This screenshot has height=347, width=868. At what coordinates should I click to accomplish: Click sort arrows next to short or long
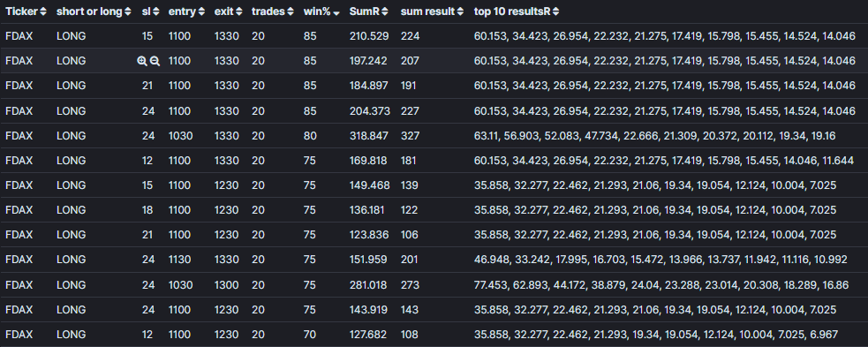coord(128,11)
